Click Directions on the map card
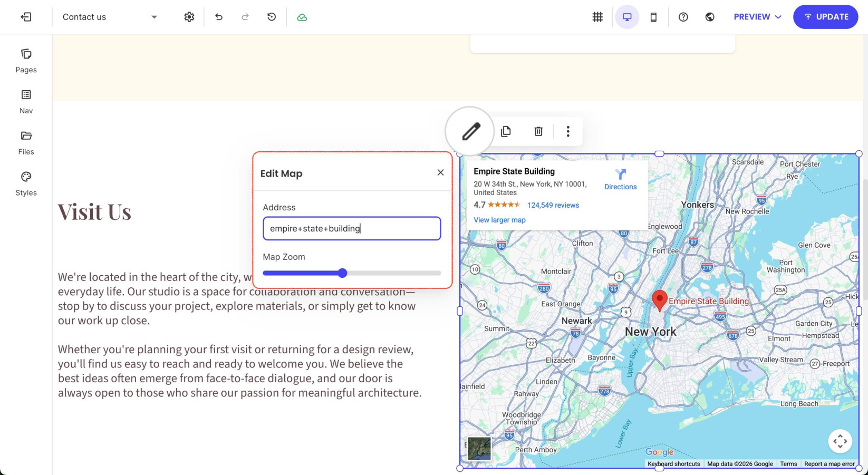Viewport: 868px width, 475px height. pyautogui.click(x=620, y=179)
